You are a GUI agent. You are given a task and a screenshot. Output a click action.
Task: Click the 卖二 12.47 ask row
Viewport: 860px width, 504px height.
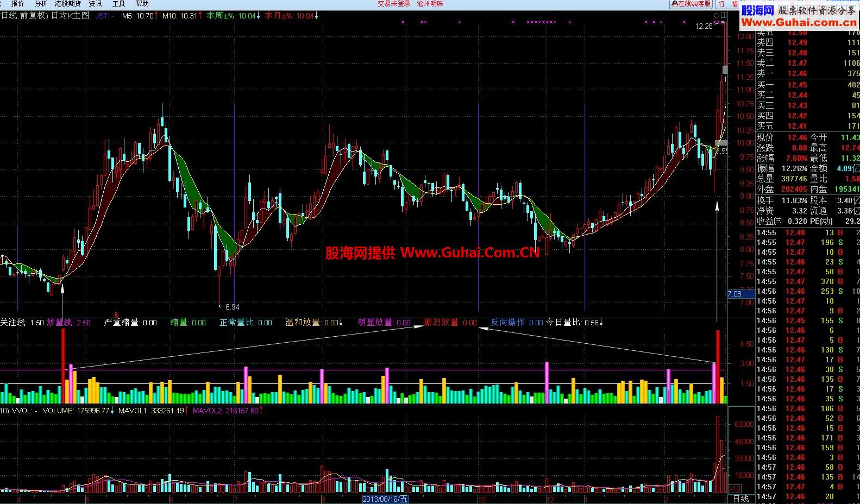pos(808,64)
